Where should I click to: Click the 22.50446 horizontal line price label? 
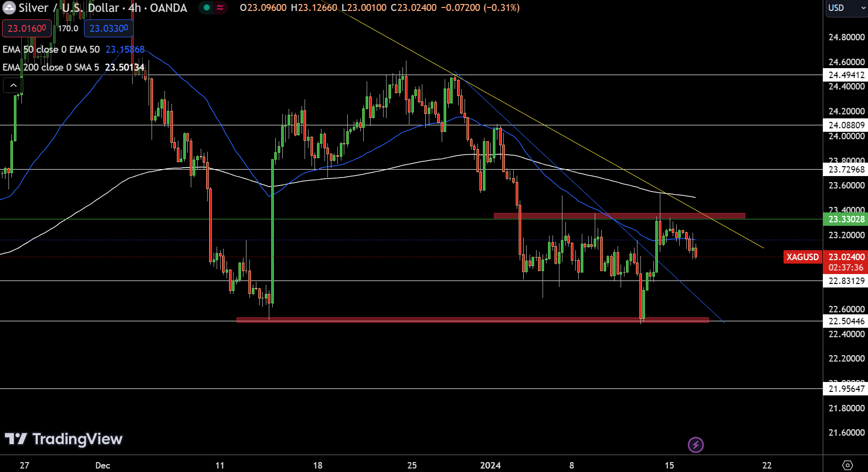[846, 321]
